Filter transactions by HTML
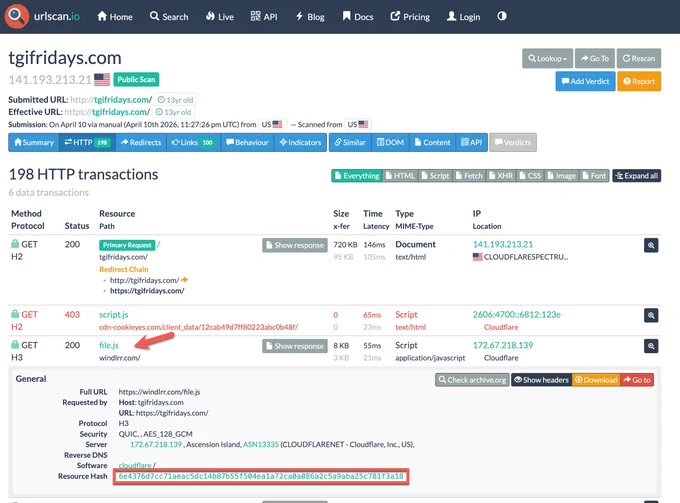 400,176
